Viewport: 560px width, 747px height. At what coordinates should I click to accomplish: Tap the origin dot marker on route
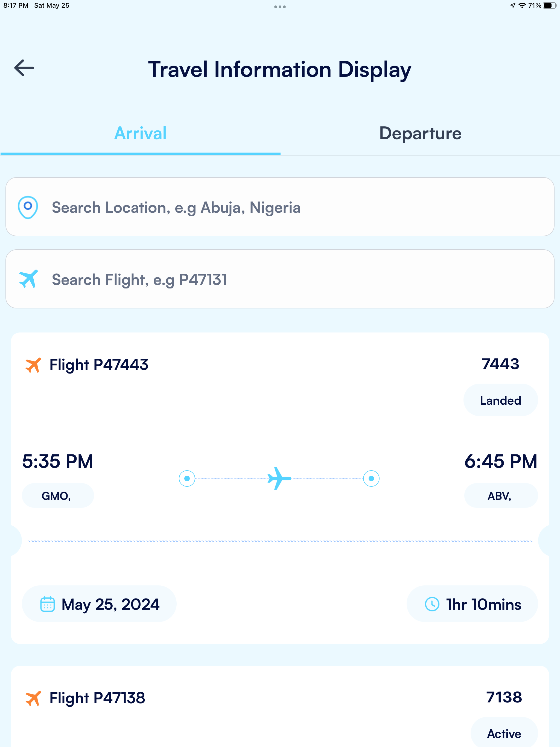[x=187, y=478]
